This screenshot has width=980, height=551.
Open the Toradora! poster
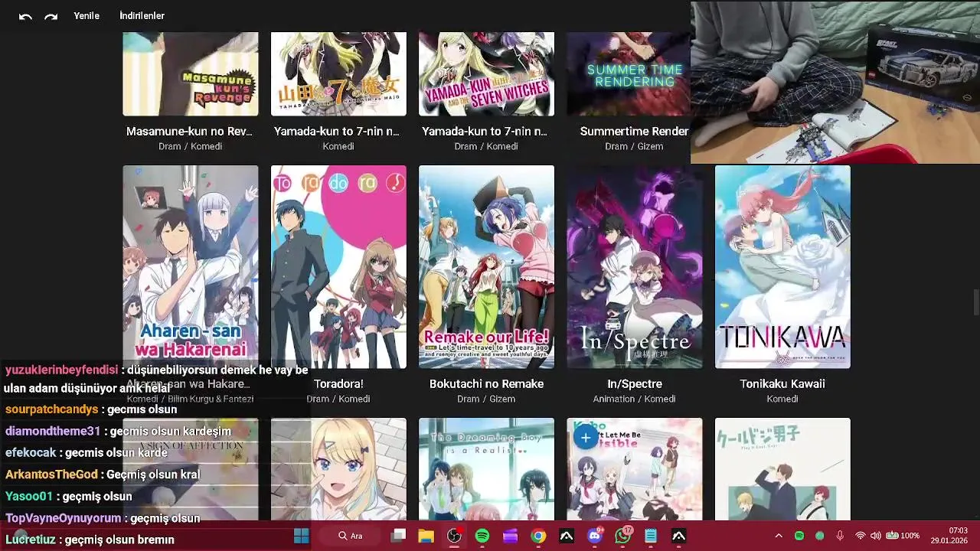click(338, 266)
